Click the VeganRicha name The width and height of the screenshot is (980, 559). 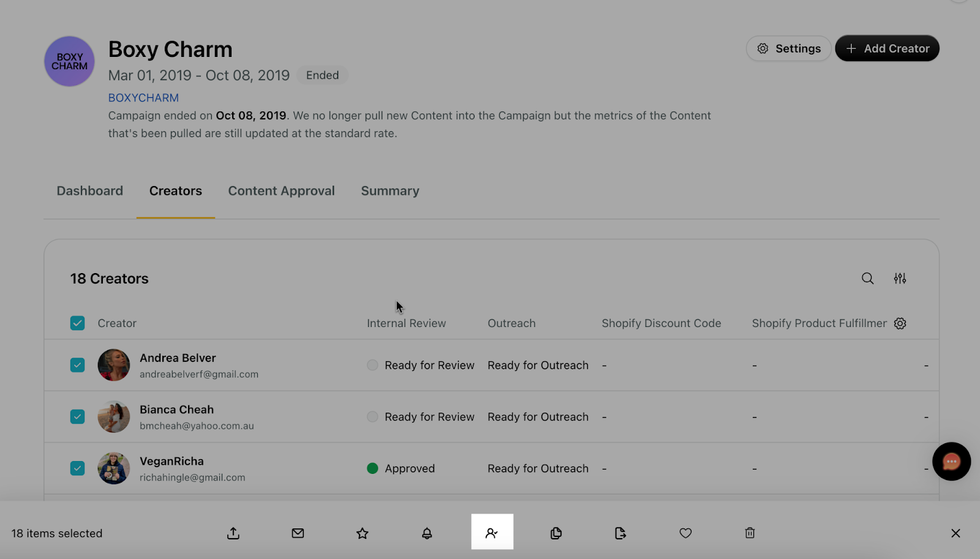[171, 461]
